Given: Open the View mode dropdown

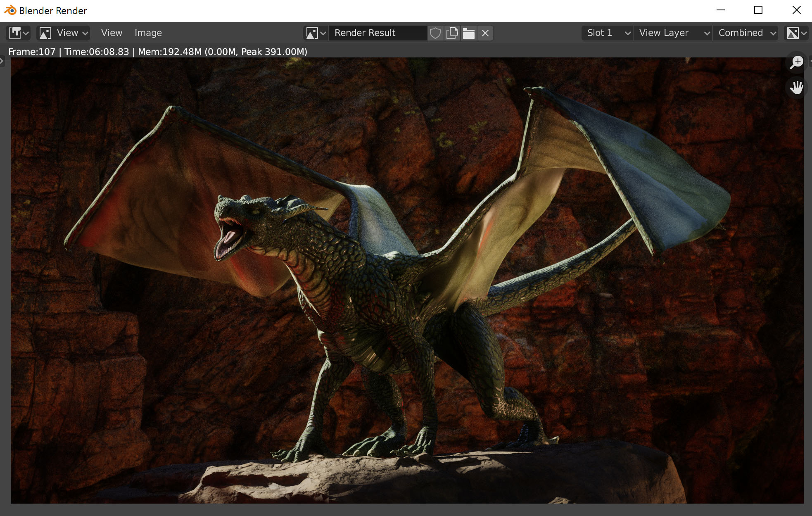Looking at the screenshot, I should tap(63, 33).
